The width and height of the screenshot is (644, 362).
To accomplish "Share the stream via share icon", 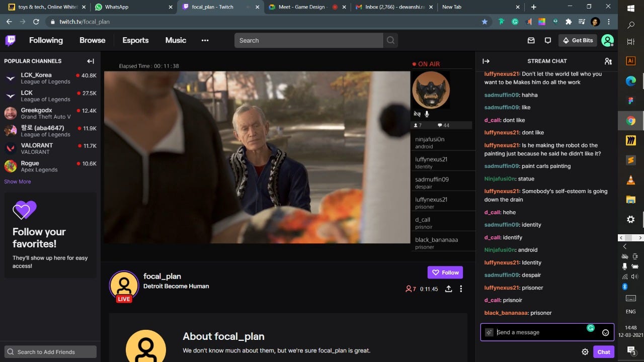I will (448, 289).
